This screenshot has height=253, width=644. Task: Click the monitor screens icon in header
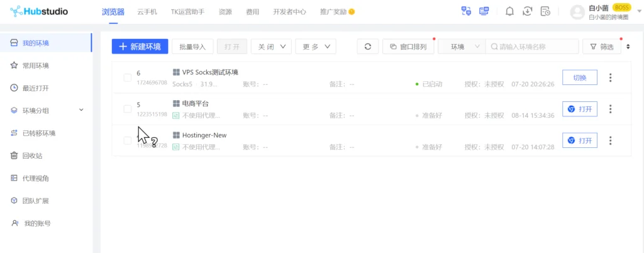click(484, 11)
